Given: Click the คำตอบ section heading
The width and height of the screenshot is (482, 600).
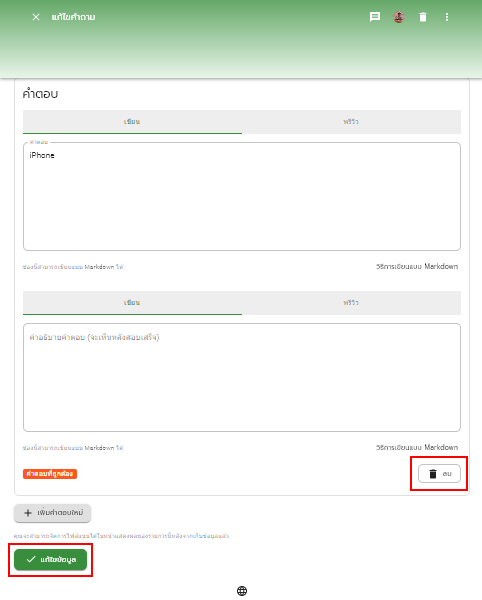Looking at the screenshot, I should click(40, 93).
